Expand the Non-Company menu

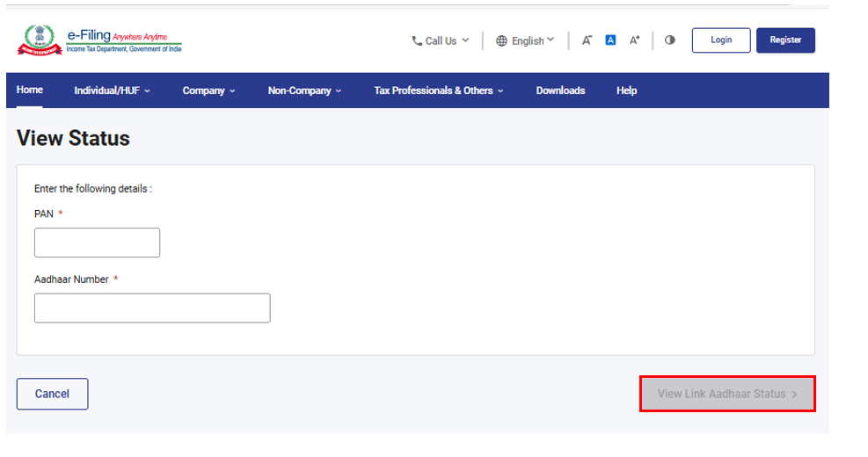304,91
